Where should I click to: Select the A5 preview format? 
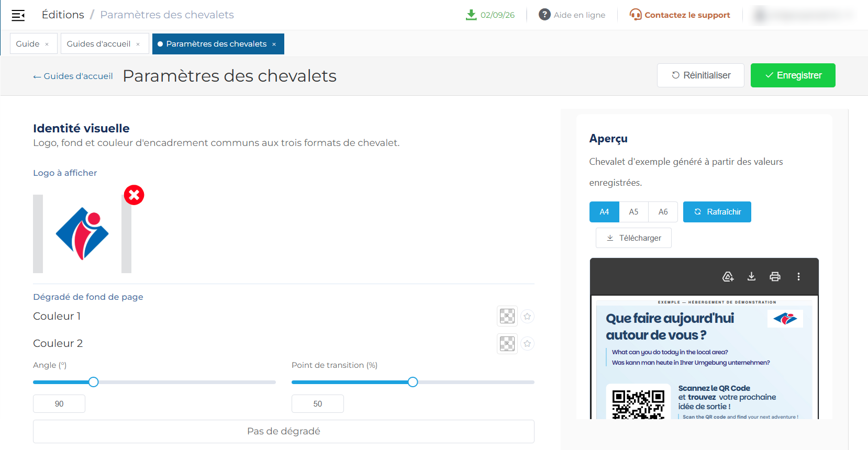(x=633, y=212)
